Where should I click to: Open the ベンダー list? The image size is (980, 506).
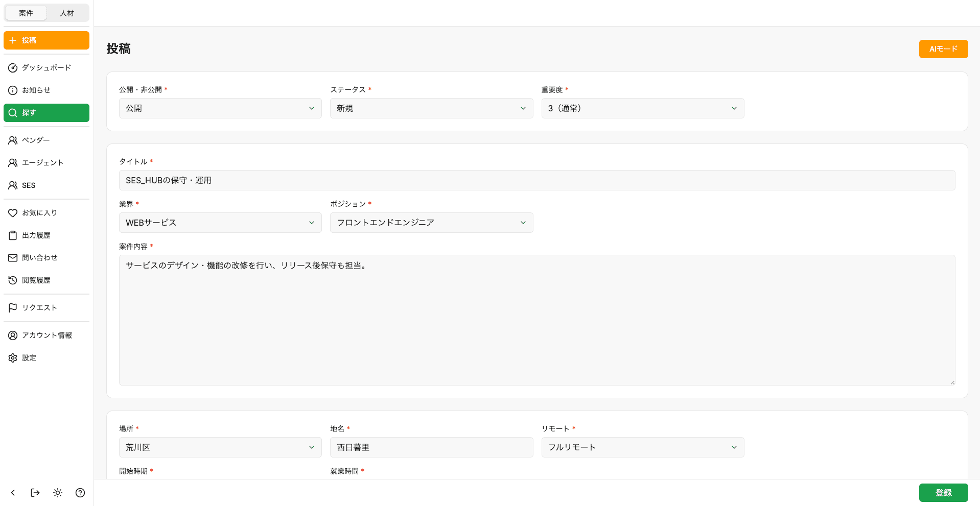point(46,140)
